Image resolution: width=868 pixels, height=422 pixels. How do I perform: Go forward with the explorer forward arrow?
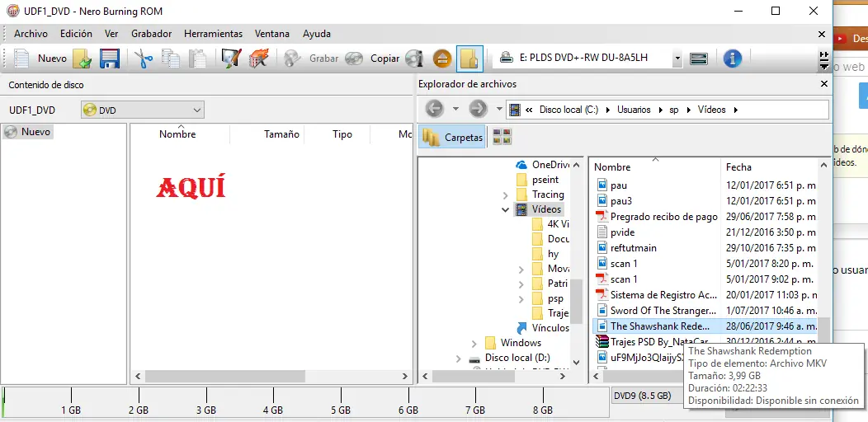coord(477,109)
